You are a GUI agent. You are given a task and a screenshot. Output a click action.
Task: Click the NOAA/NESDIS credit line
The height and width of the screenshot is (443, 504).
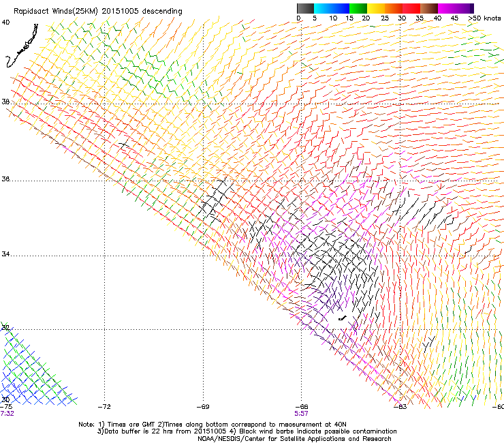(x=294, y=439)
